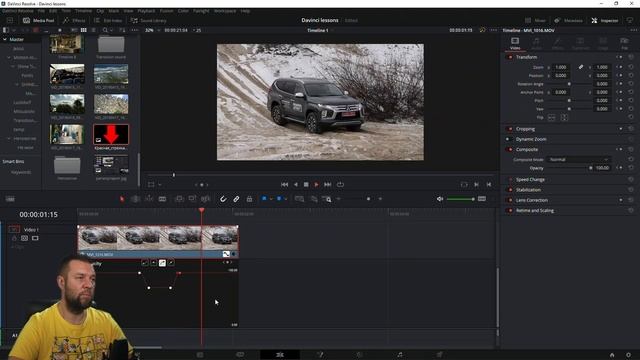Toggle the Speed Change enable switch

[510, 180]
